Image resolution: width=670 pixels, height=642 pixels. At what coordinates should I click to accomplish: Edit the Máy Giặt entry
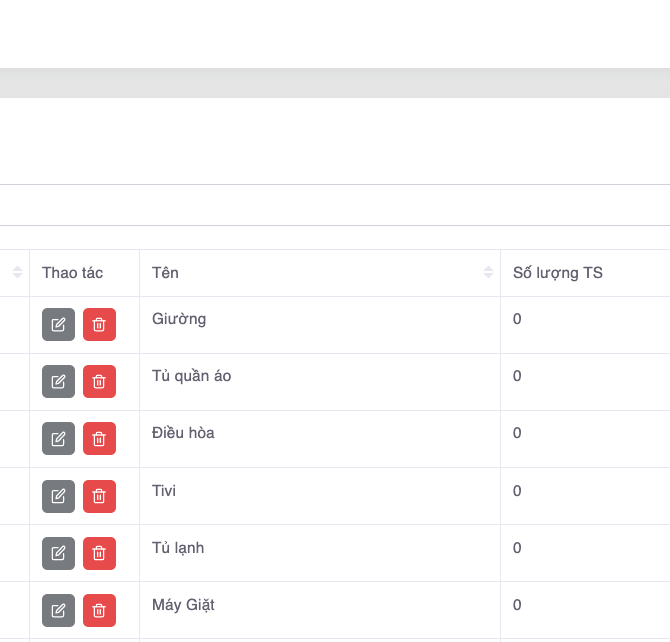pos(58,610)
